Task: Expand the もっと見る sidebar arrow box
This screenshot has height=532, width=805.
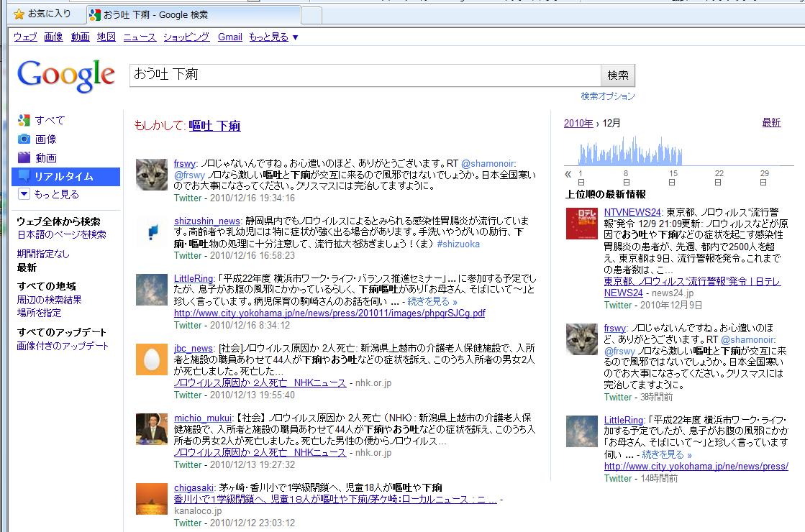Action: [x=24, y=194]
